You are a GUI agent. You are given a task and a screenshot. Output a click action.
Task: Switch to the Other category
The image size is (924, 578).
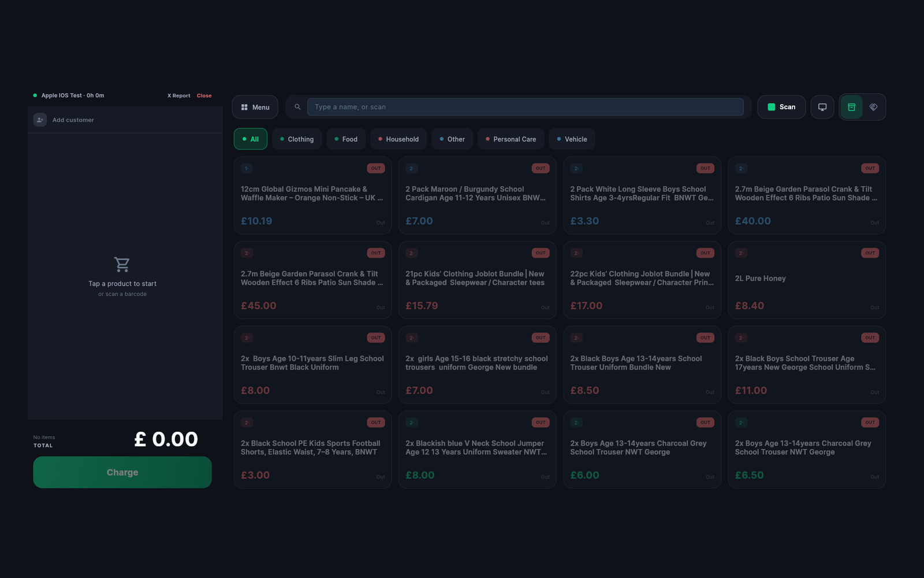pos(452,139)
